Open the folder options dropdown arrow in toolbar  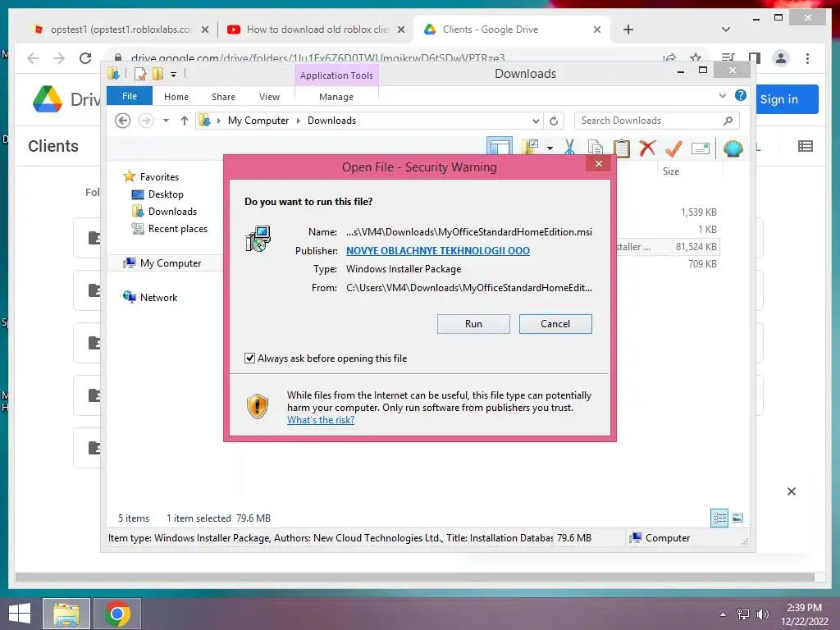click(550, 148)
